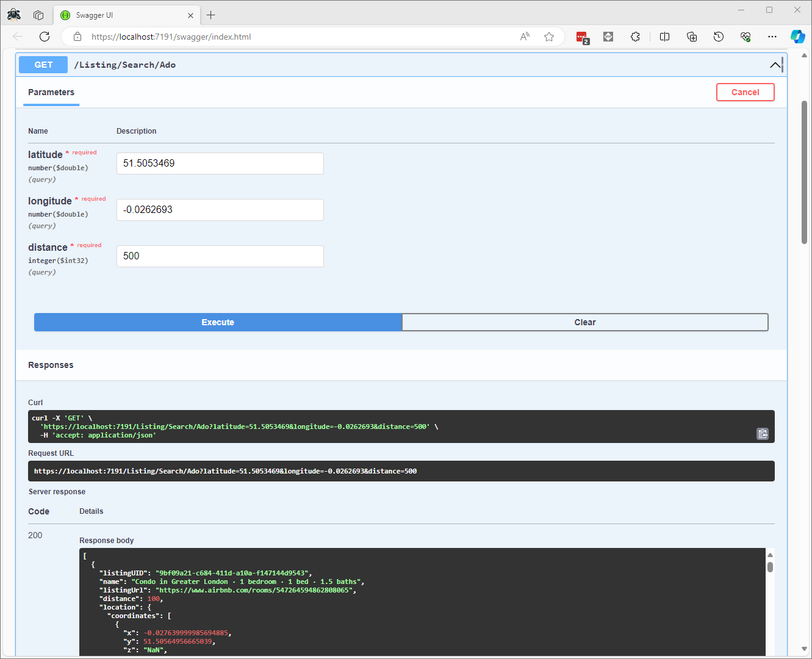Screen dimensions: 812x659
Task: Open browser History panel
Action: point(719,37)
